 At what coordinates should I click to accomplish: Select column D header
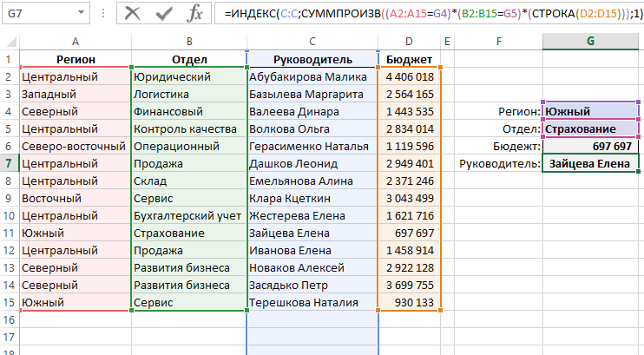point(409,42)
